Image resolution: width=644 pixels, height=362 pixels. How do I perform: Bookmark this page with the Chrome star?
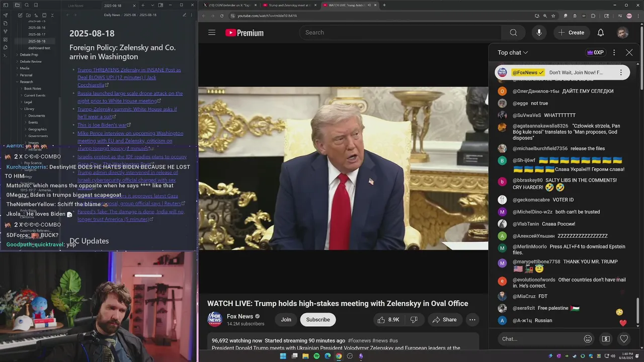click(553, 16)
